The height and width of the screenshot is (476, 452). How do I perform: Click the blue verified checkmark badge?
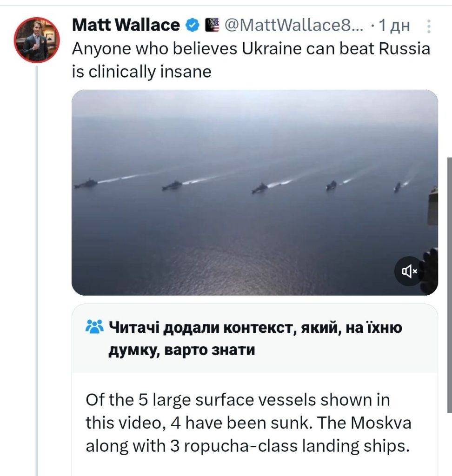pyautogui.click(x=192, y=25)
